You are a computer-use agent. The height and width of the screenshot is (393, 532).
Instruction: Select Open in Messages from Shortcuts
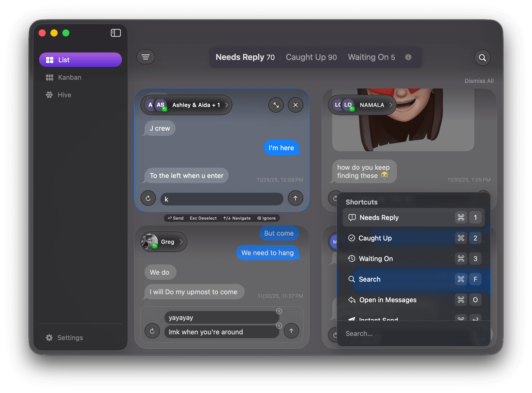click(x=388, y=300)
